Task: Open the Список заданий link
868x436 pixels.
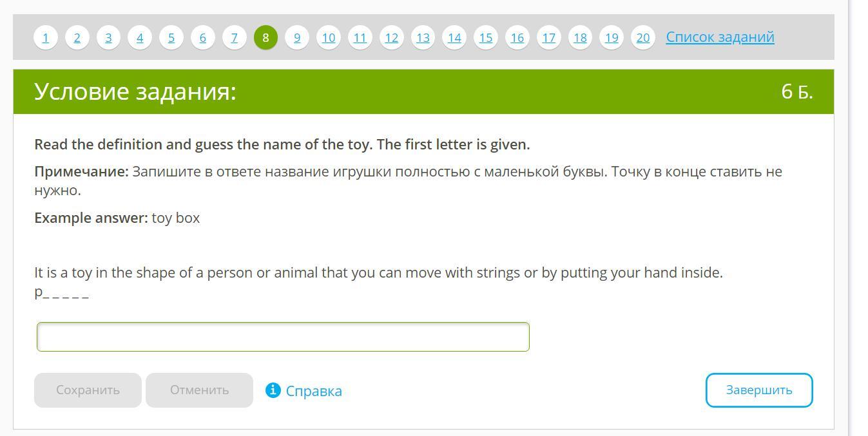Action: click(720, 37)
